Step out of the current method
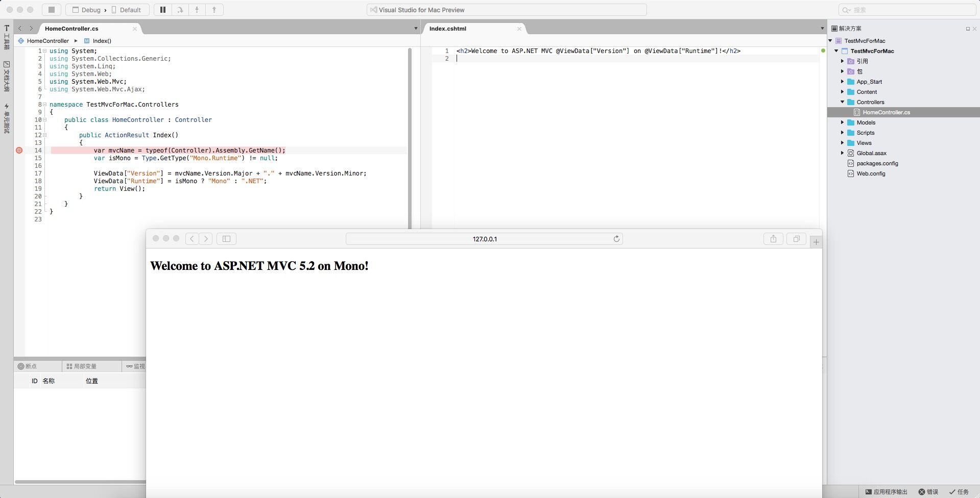This screenshot has height=498, width=980. [x=214, y=10]
